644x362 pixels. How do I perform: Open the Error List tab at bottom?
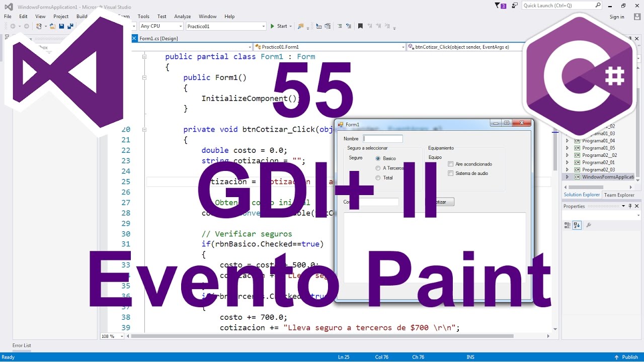pos(22,345)
